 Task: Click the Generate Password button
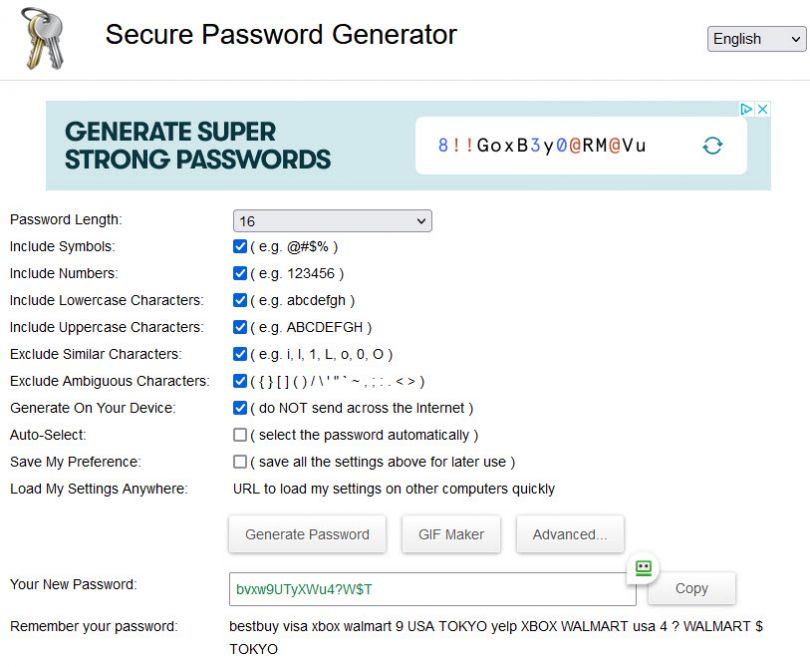(x=307, y=534)
